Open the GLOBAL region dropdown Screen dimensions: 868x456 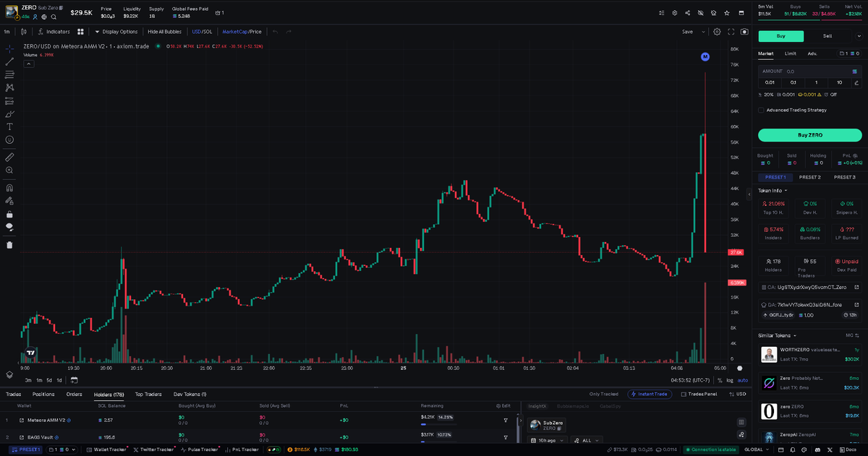click(756, 449)
